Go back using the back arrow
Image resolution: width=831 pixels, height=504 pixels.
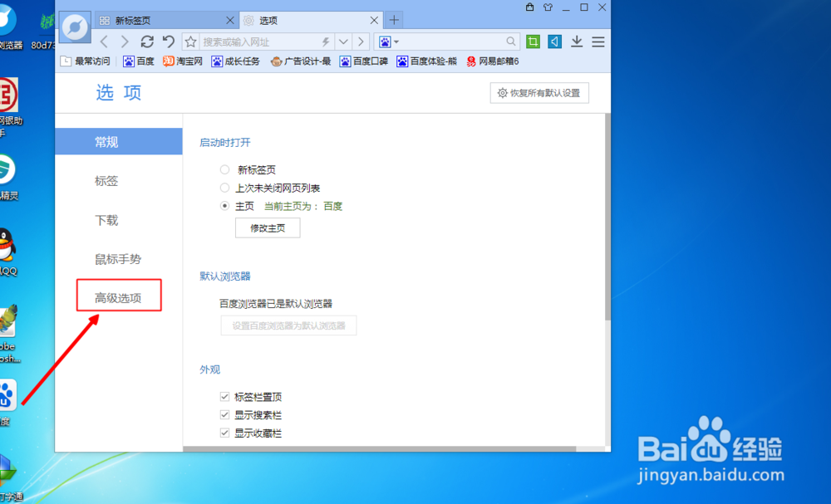click(x=104, y=42)
